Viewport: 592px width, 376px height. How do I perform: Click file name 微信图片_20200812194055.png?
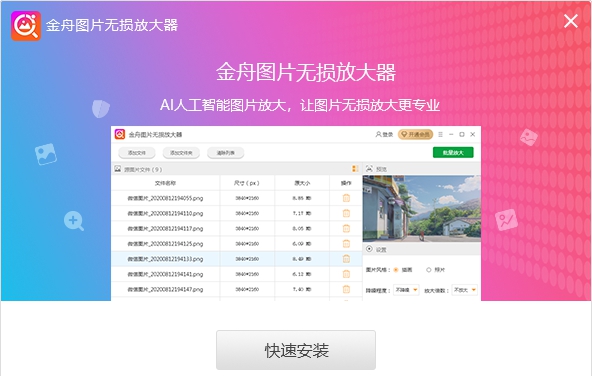click(165, 198)
